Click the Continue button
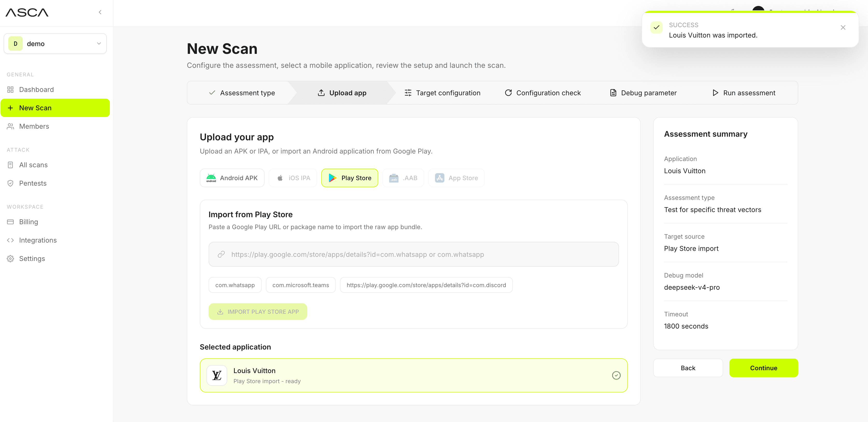This screenshot has height=422, width=868. coord(764,368)
